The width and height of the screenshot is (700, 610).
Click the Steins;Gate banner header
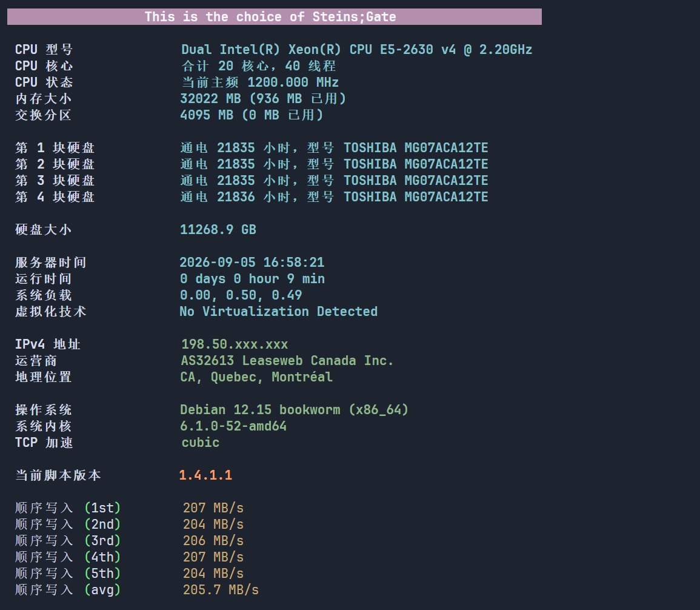tap(275, 17)
